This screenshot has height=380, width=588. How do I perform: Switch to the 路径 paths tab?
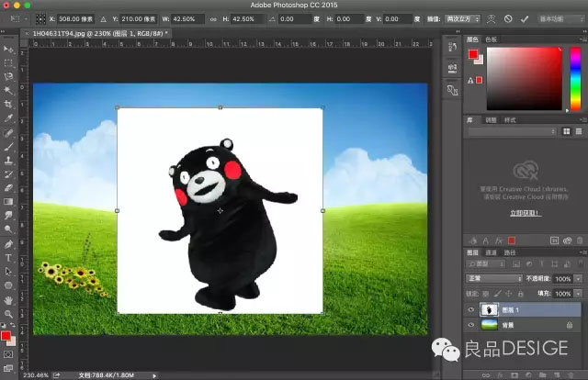pyautogui.click(x=510, y=252)
